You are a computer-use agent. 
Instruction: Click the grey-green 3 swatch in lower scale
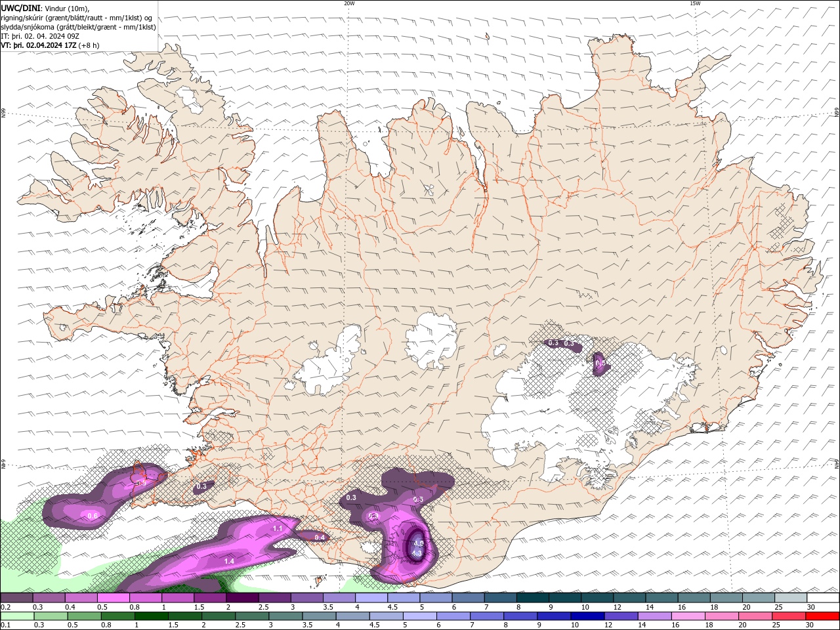[285, 616]
